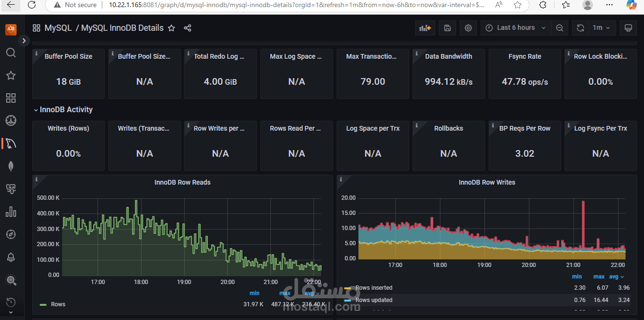Zoom out the time range

(559, 28)
